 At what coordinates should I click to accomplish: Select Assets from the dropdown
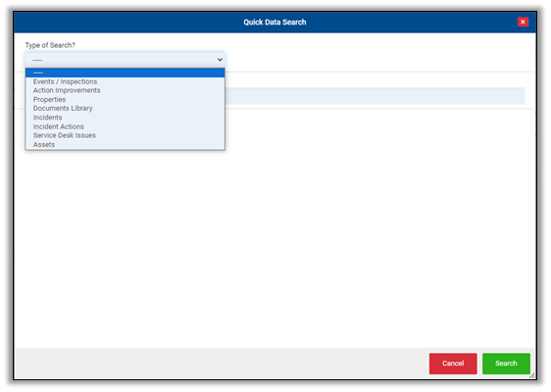125,144
